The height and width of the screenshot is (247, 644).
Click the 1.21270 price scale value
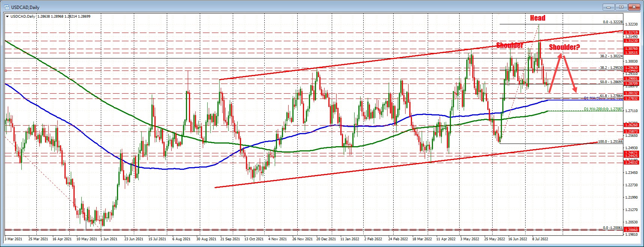pyautogui.click(x=631, y=210)
